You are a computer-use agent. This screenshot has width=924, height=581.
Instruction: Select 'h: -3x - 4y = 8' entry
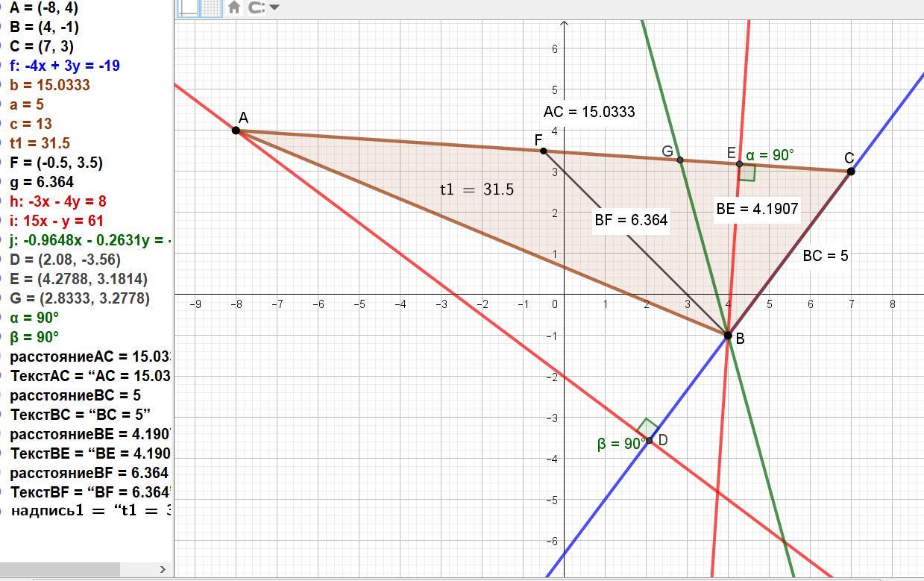[58, 201]
